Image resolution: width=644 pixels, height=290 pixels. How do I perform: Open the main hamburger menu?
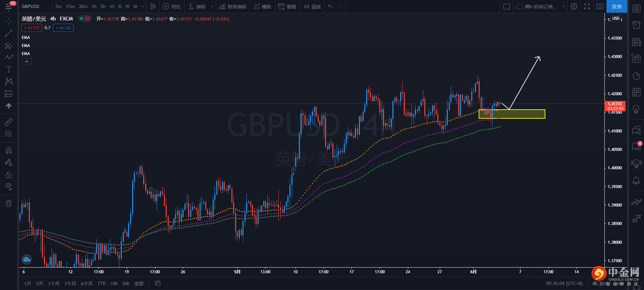point(9,6)
